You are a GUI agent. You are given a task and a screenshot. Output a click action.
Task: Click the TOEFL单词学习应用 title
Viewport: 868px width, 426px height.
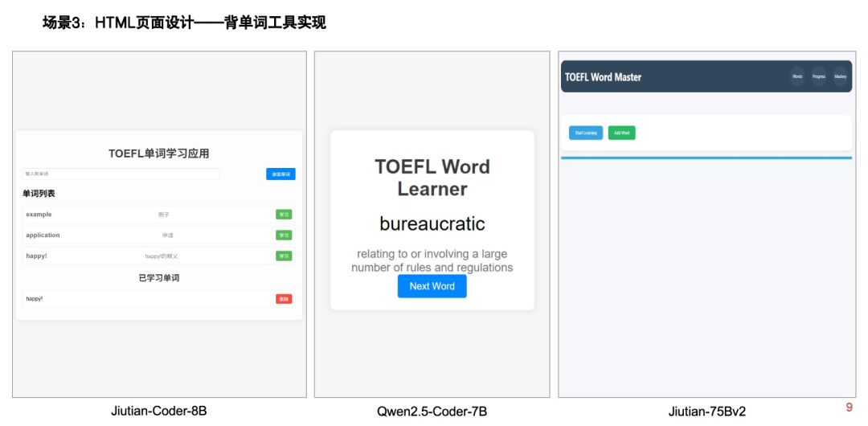click(159, 154)
